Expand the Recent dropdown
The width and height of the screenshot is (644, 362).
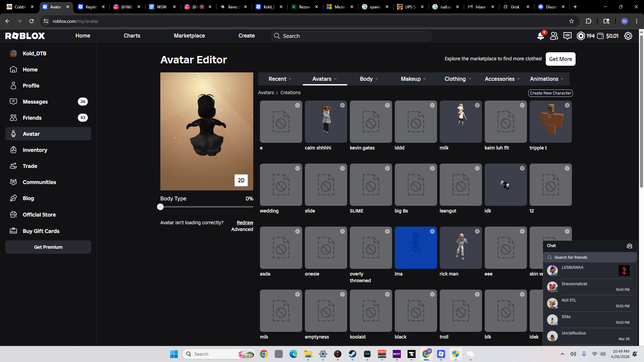[x=280, y=79]
